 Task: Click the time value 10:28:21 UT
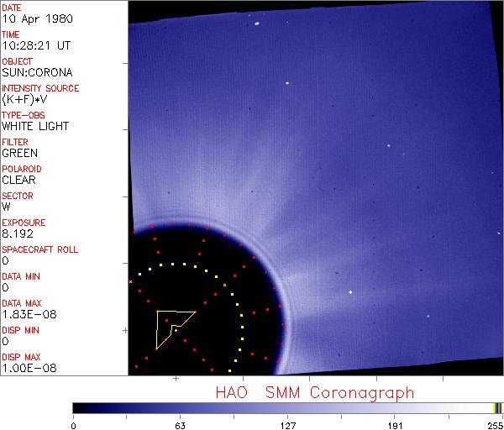(x=35, y=45)
